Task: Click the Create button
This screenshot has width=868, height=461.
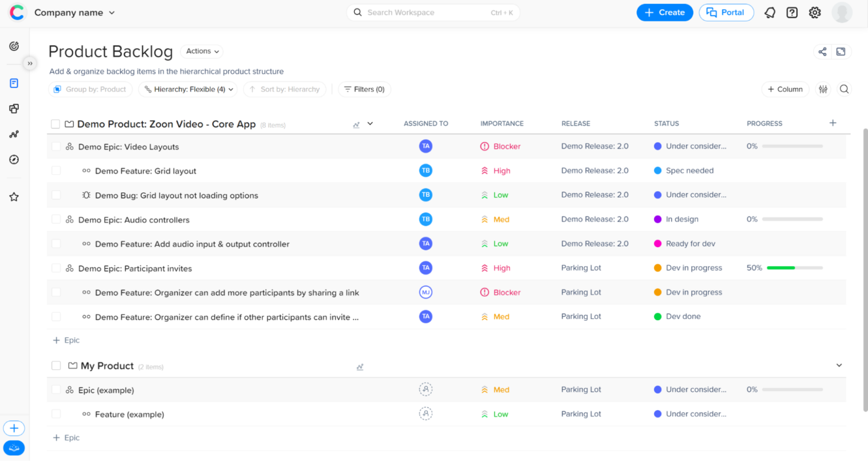Action: click(x=665, y=12)
